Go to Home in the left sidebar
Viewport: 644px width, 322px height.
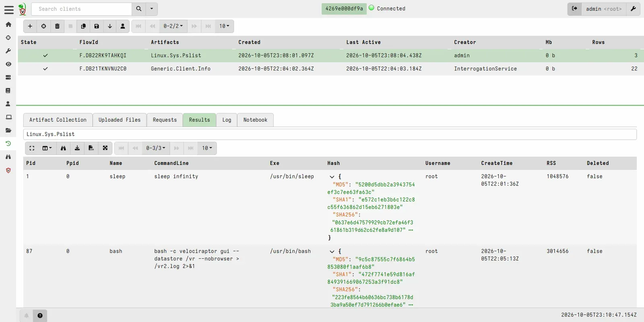tap(8, 24)
